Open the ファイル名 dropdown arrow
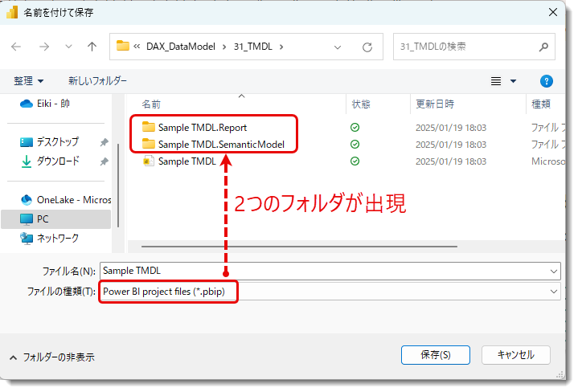The width and height of the screenshot is (578, 392). coord(553,272)
